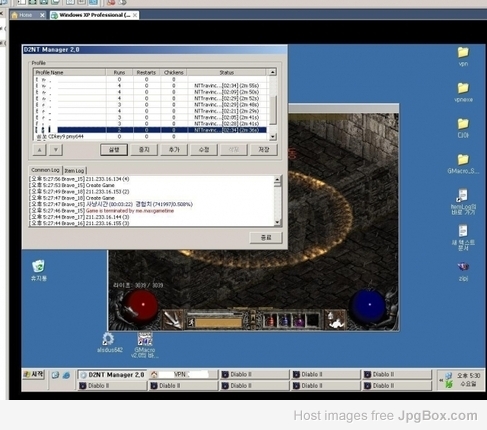
Task: Click the D2NT Manager 2.0 taskbar button
Action: (x=112, y=375)
